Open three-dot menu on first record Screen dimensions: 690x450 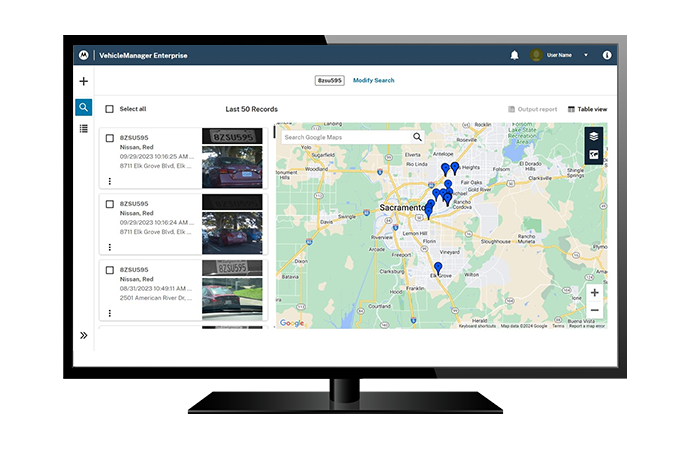pos(109,181)
